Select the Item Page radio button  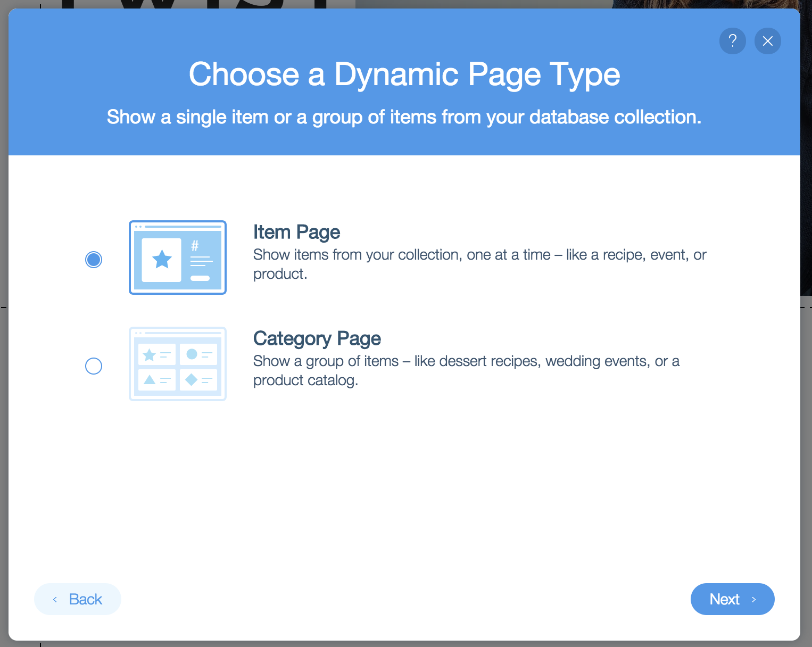[94, 260]
